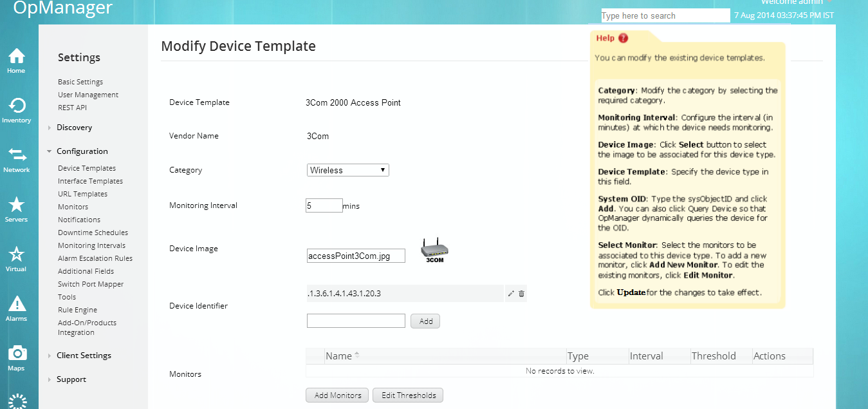The height and width of the screenshot is (409, 868).
Task: Open the REST API settings
Action: tap(72, 108)
